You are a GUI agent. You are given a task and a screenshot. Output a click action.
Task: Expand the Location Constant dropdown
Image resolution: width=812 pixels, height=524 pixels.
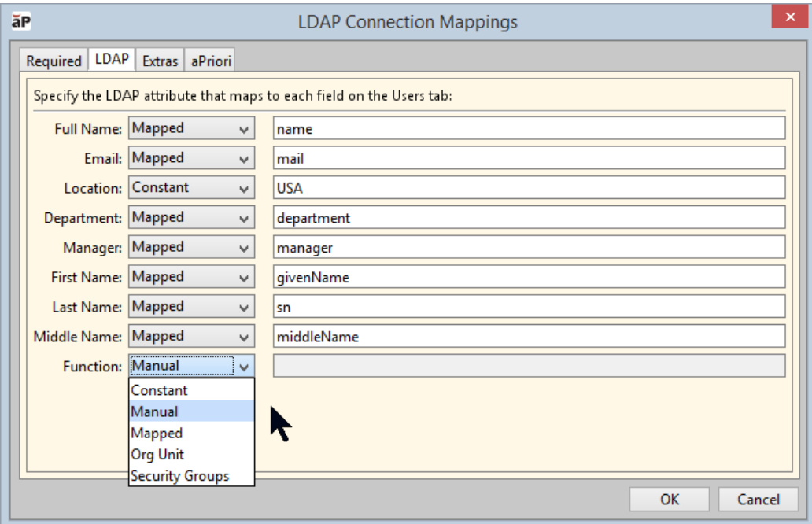[x=191, y=188]
